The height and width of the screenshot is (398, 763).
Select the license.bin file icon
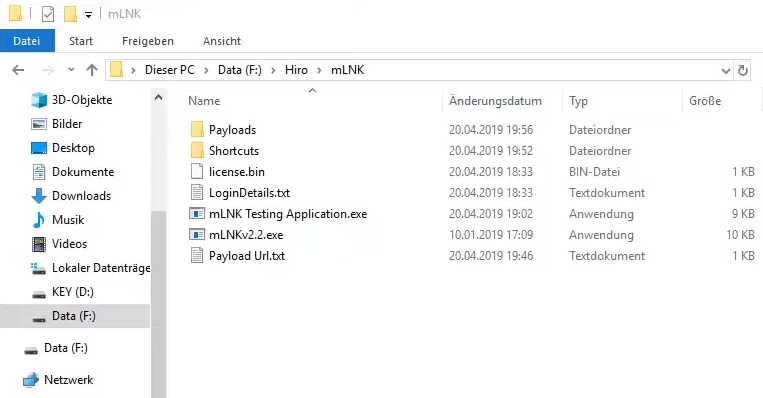point(197,171)
